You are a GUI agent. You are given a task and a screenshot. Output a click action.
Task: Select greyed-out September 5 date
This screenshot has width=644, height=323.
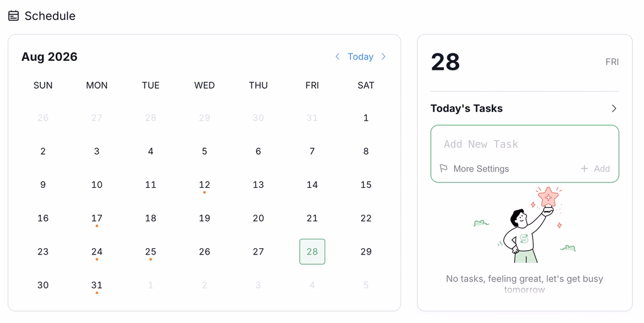tap(366, 285)
